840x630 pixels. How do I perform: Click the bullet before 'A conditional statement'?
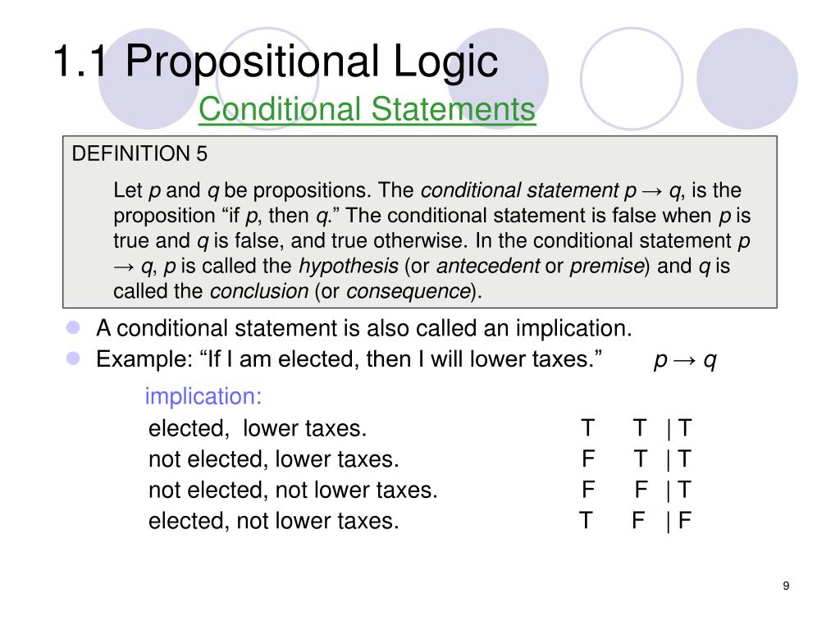(x=73, y=327)
